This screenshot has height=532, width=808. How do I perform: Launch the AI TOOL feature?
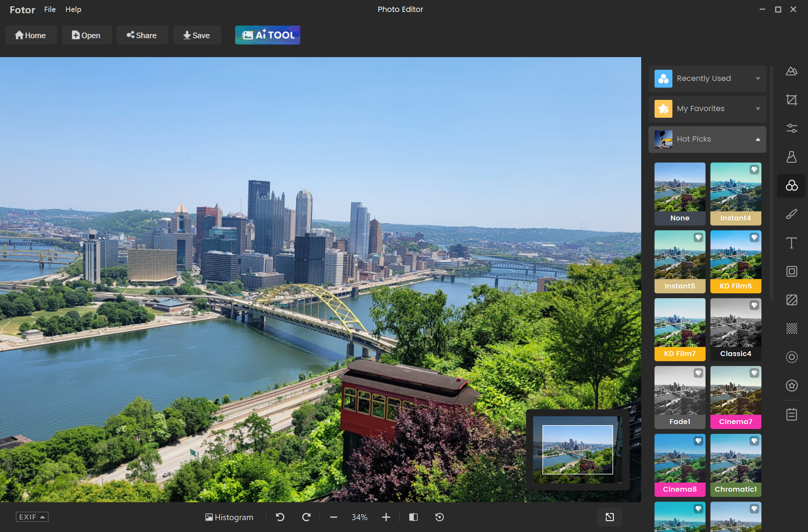click(267, 35)
